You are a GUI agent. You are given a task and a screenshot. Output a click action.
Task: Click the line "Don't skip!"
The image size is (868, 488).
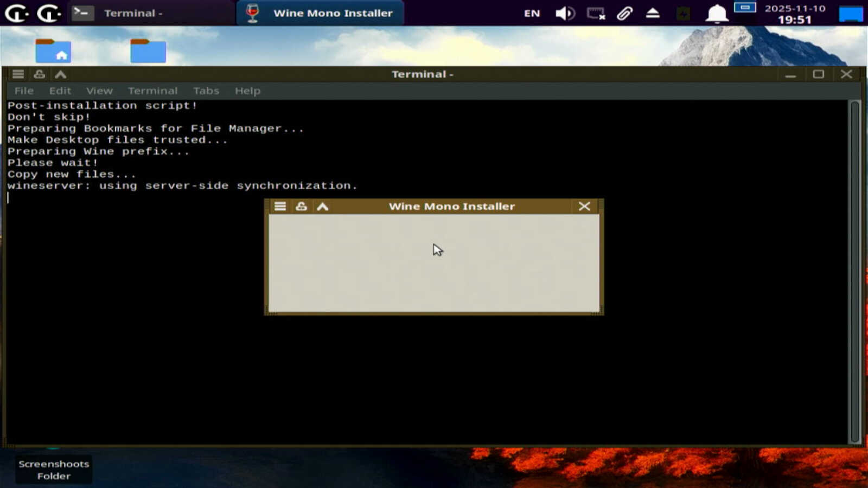click(49, 117)
